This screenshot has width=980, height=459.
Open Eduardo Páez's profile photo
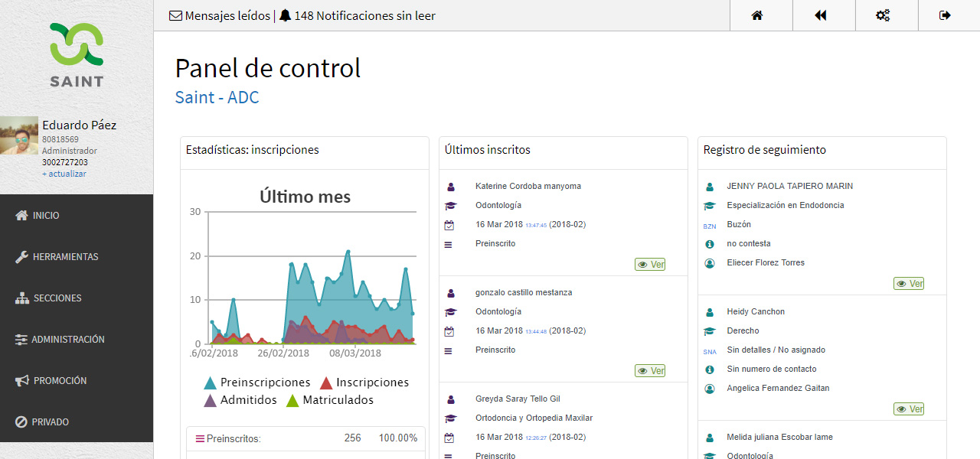tap(19, 135)
